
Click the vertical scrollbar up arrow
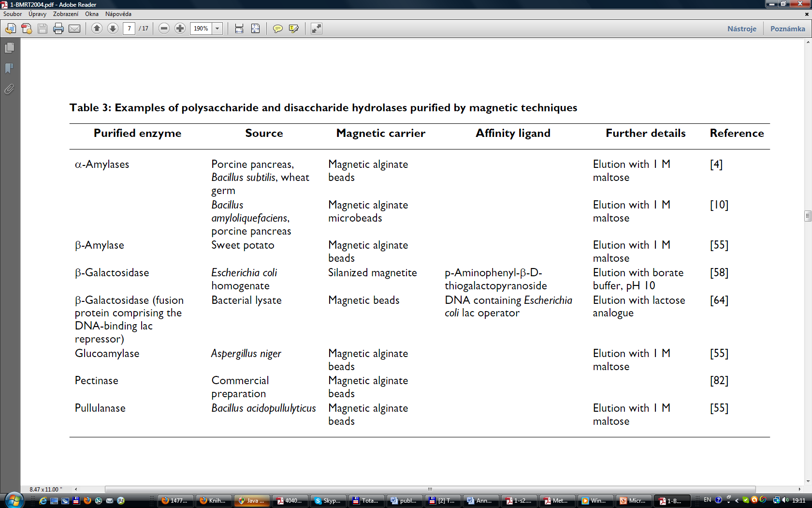808,42
